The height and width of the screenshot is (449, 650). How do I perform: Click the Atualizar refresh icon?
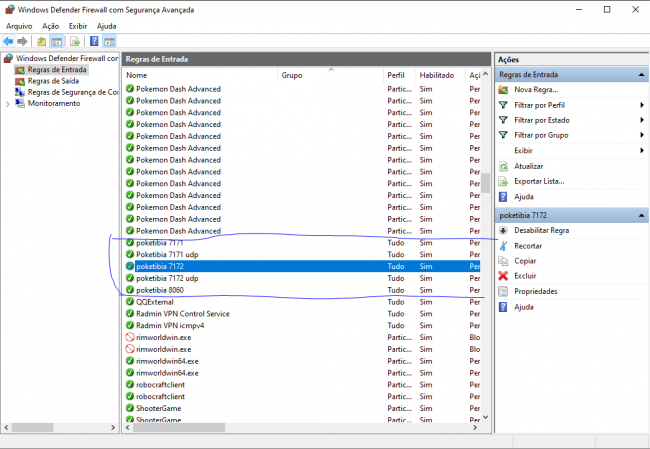point(503,166)
